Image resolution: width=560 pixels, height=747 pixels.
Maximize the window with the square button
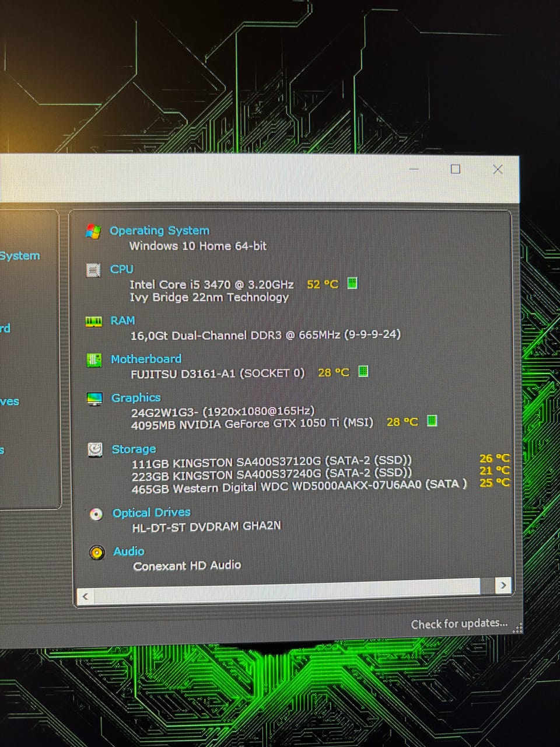point(456,169)
